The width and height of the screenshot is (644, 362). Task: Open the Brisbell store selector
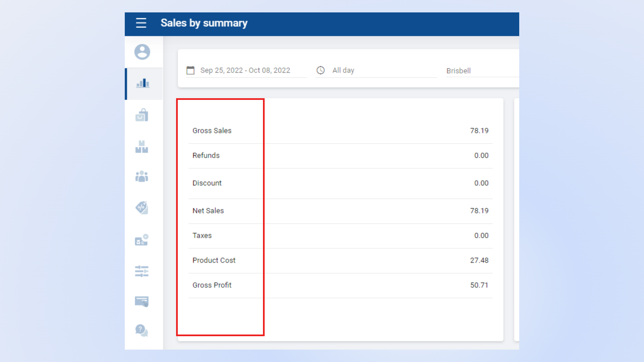[x=459, y=71]
